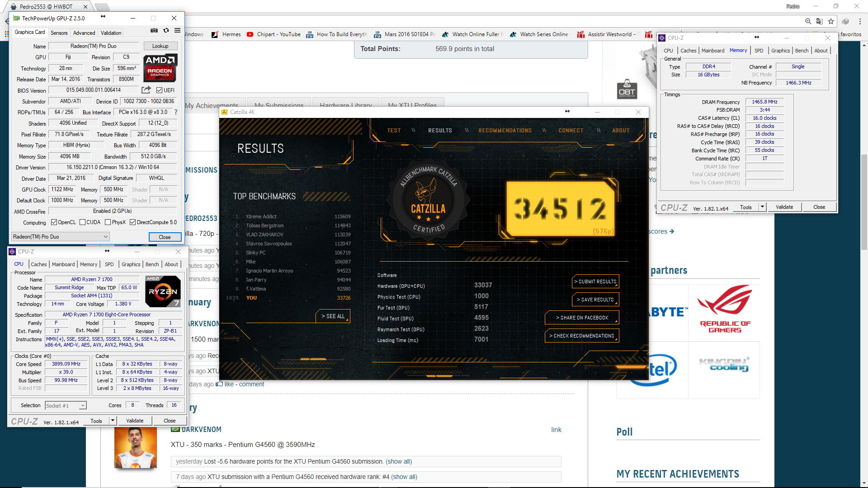Screen dimensions: 868x488
Task: Click the DarkVenom user avatar thumbnail
Action: (136, 448)
